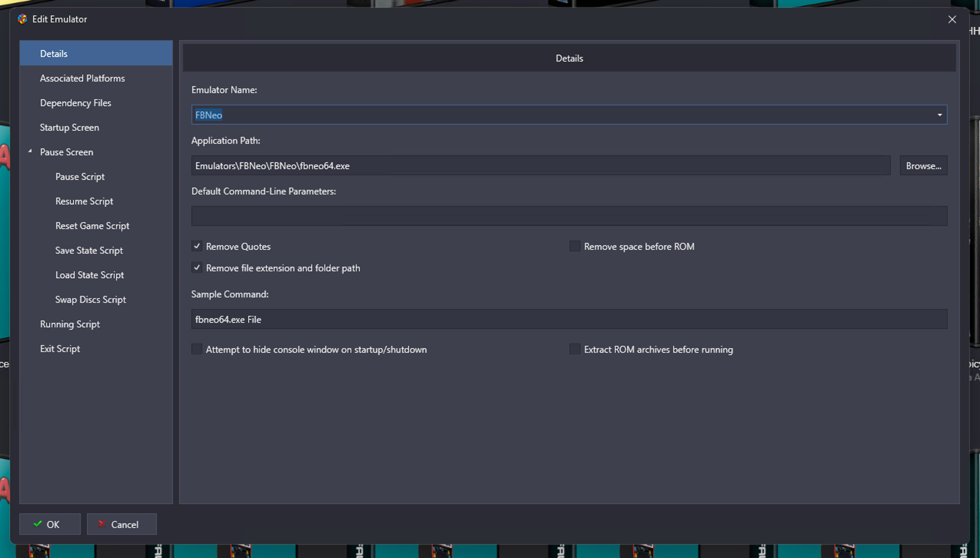Screen dimensions: 980x558
Task: Click Default Command-Line Parameters field
Action: [x=569, y=216]
